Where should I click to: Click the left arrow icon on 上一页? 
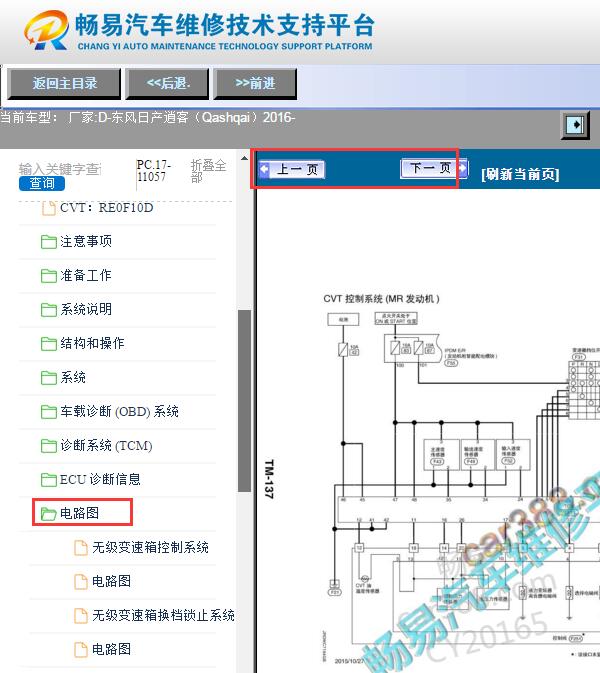(265, 169)
